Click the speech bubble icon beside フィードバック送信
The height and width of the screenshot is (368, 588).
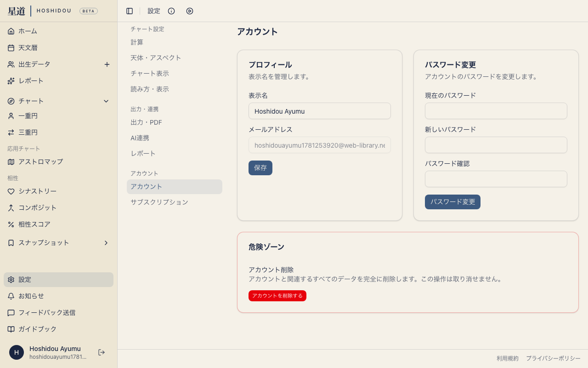[x=11, y=313]
